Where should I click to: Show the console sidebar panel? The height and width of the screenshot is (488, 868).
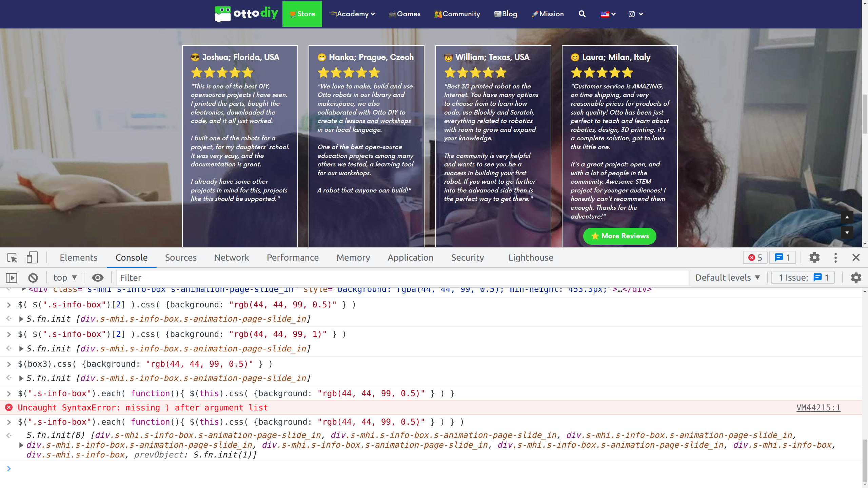(12, 278)
